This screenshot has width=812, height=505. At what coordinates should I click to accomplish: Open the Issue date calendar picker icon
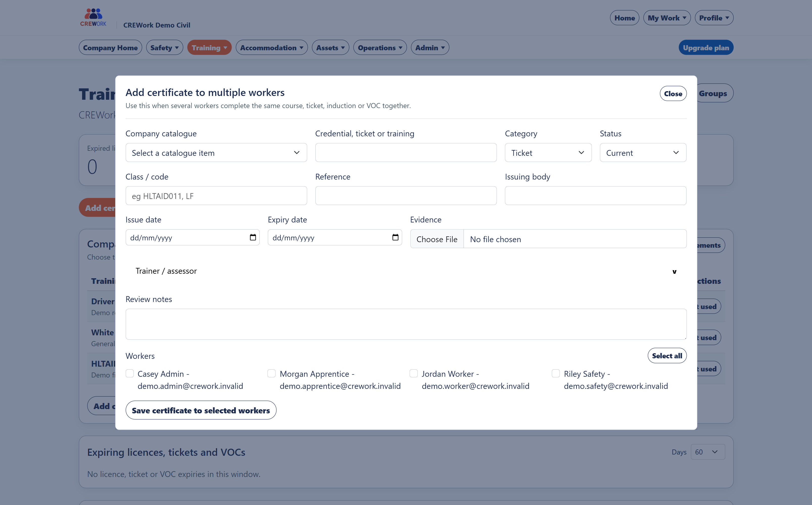[x=253, y=237]
